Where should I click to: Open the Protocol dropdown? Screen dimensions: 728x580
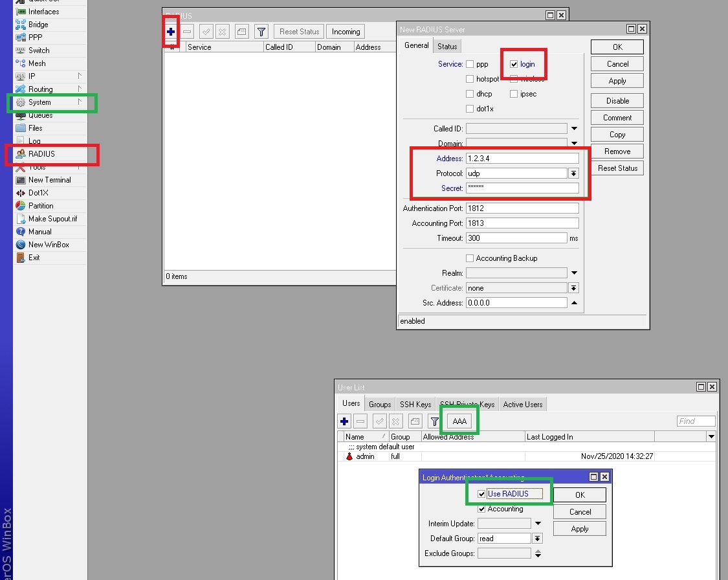coord(574,173)
